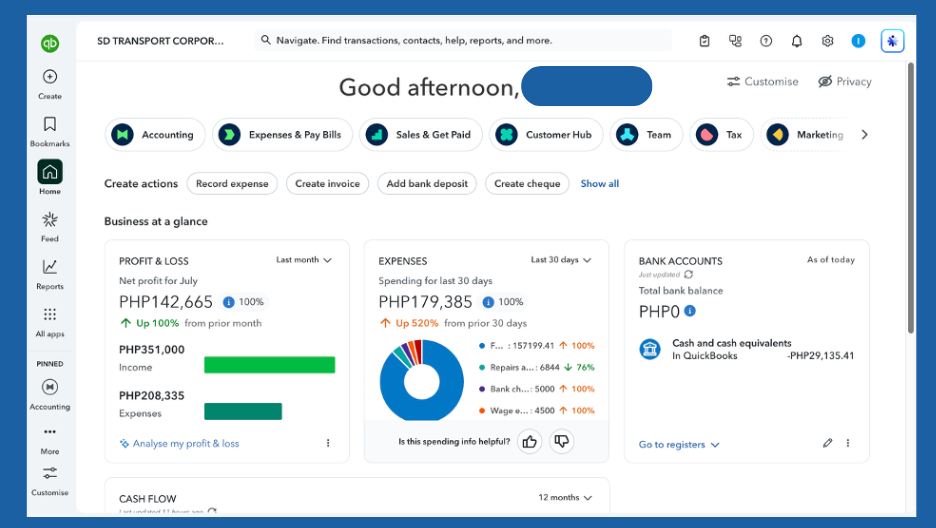The height and width of the screenshot is (528, 936).
Task: Select the Sales & Get Paid tab
Action: [421, 135]
